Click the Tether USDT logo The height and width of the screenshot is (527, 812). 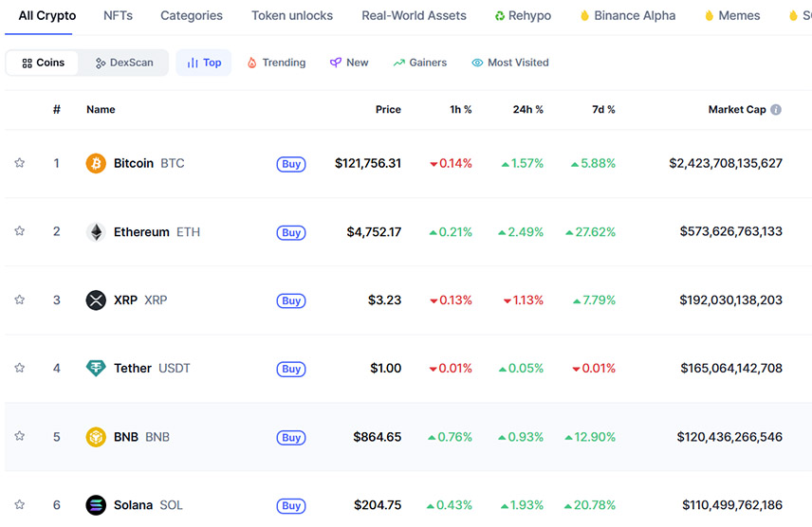click(96, 368)
